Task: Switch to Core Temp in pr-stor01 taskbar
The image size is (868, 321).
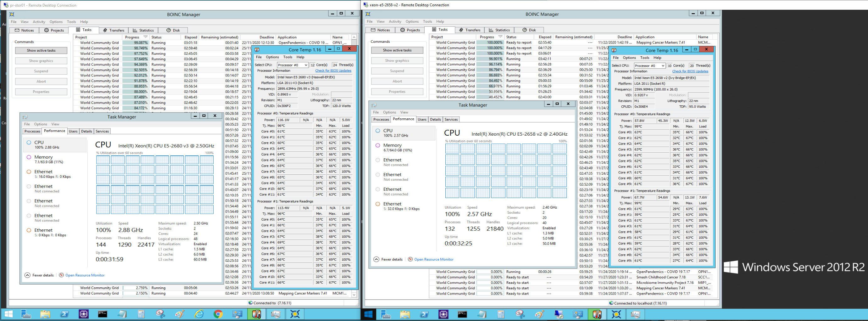Action: [x=256, y=314]
